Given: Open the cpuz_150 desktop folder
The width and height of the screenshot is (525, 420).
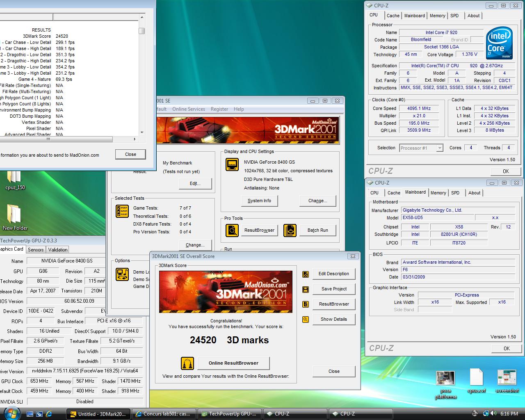Looking at the screenshot, I should (x=15, y=179).
